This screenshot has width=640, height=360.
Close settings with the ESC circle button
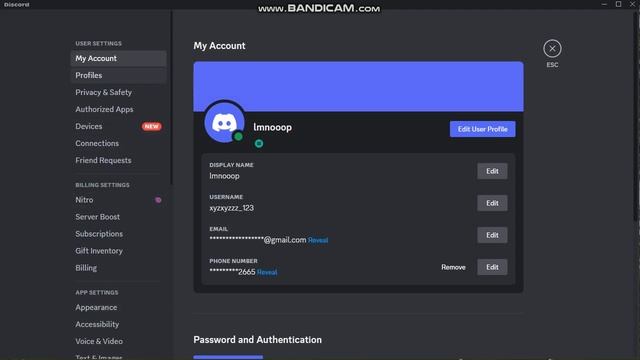[552, 49]
